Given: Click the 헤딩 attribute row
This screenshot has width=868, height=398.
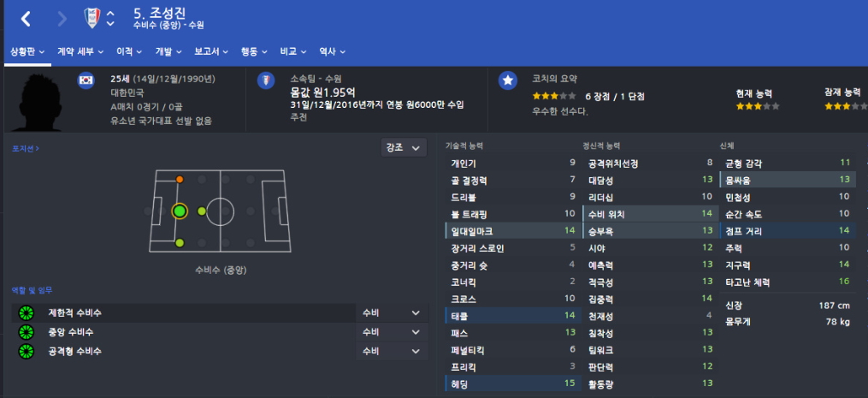Looking at the screenshot, I should (512, 383).
